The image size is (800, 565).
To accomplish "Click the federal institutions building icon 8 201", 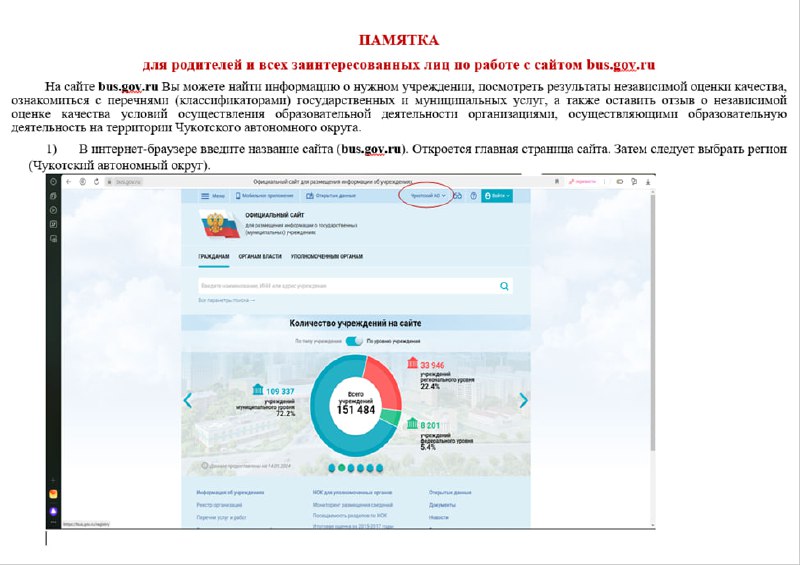I will click(x=412, y=423).
